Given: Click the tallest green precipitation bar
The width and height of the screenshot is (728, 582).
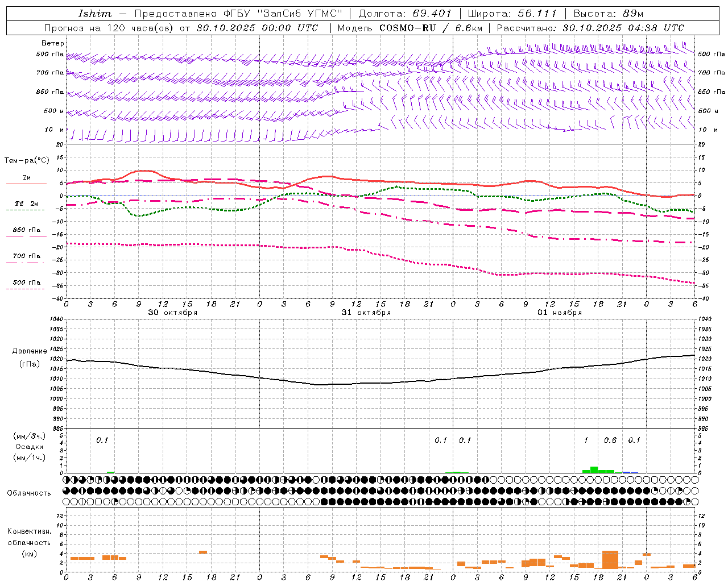Looking at the screenshot, I should tap(594, 469).
